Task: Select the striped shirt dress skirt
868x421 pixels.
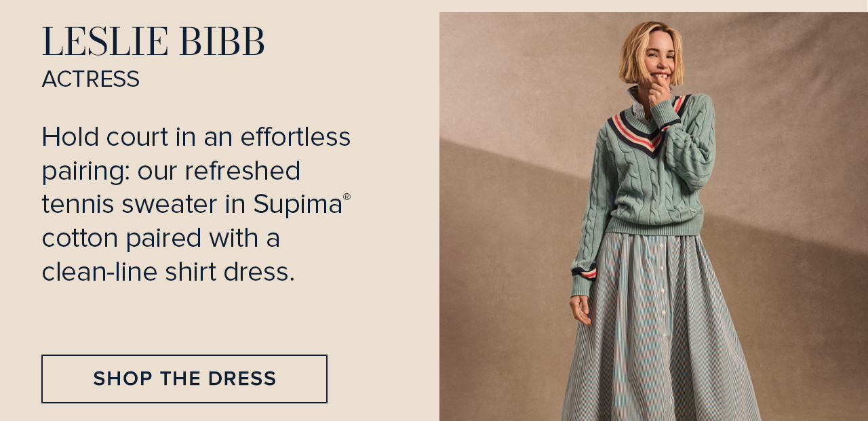Action: (x=661, y=329)
